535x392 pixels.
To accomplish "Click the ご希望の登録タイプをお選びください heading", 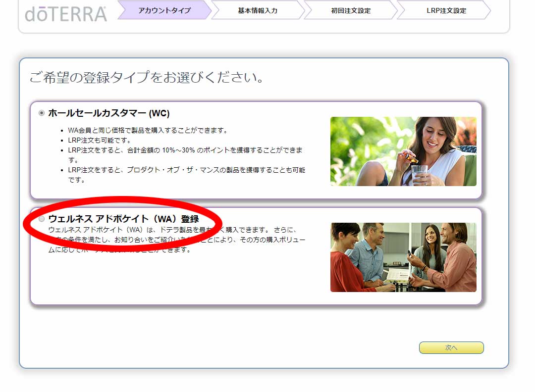I will 146,78.
